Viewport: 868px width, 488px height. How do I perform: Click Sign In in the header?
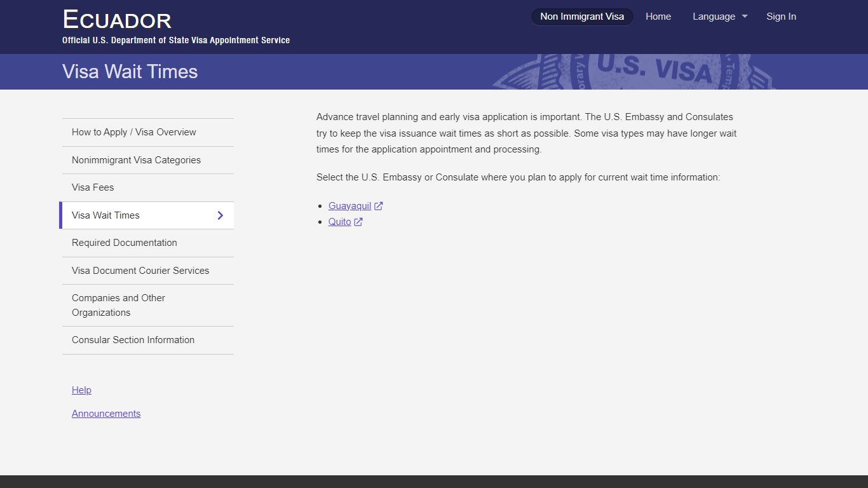click(781, 17)
